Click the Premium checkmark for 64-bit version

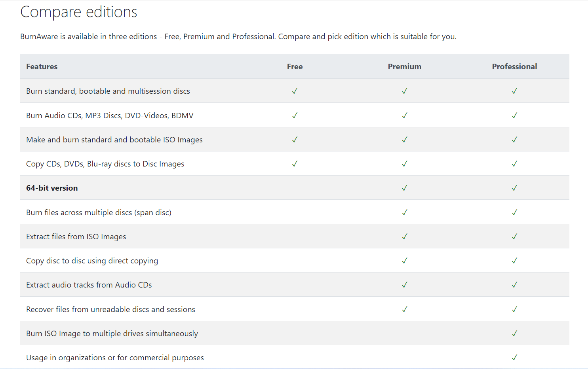point(404,188)
